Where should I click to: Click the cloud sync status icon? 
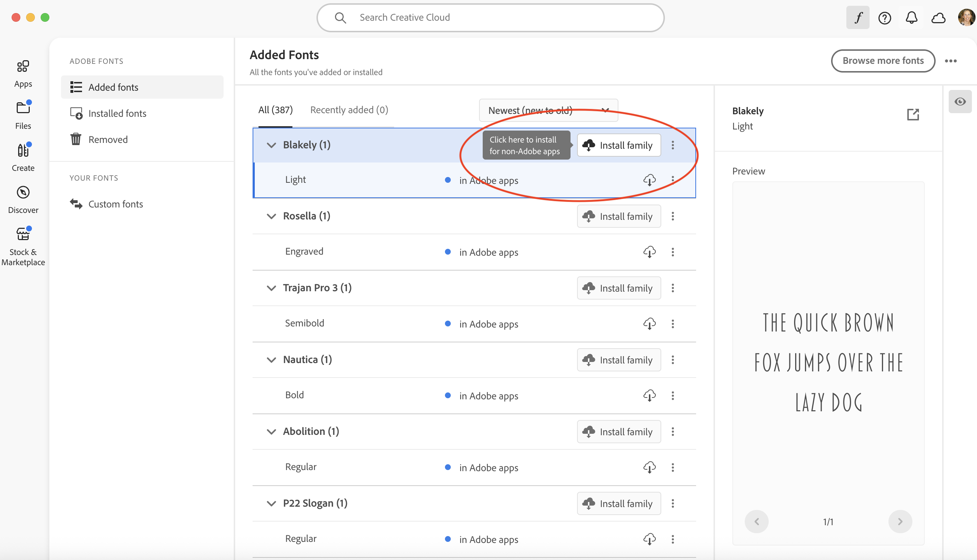939,18
